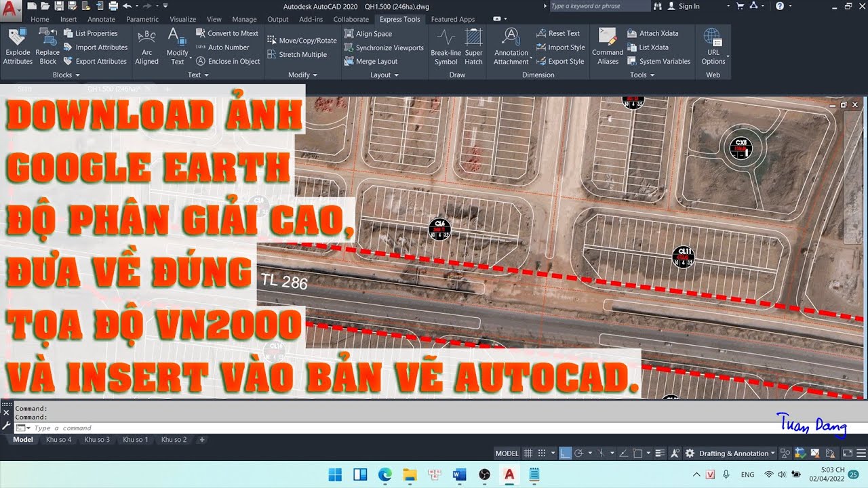Click the Plot printer icon in Quick Access
Viewport: 868px width, 488px height.
(113, 6)
